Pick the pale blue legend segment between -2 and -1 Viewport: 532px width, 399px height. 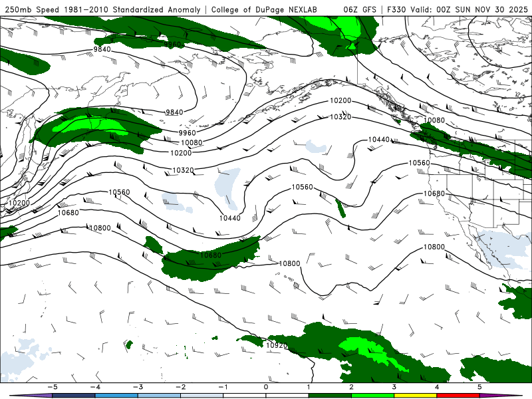[202, 396]
